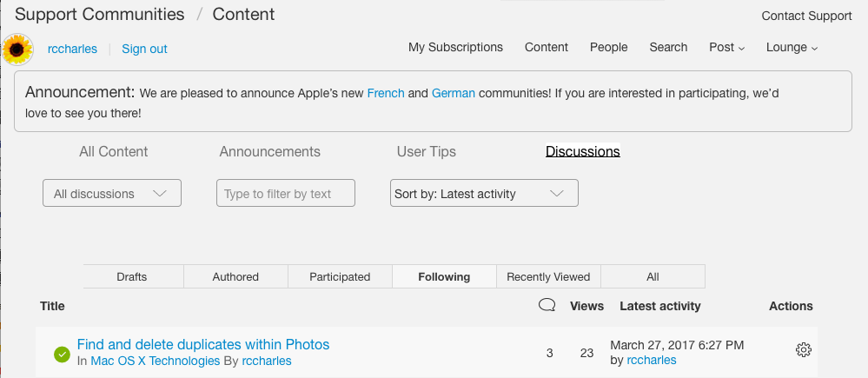Open 'Find and delete duplicates within Photos'
The height and width of the screenshot is (378, 868).
(203, 345)
